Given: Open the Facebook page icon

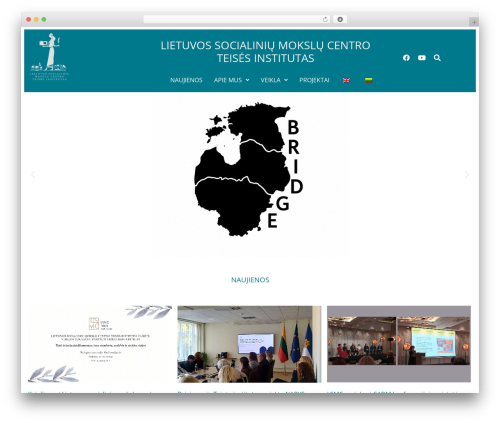Looking at the screenshot, I should 406,58.
